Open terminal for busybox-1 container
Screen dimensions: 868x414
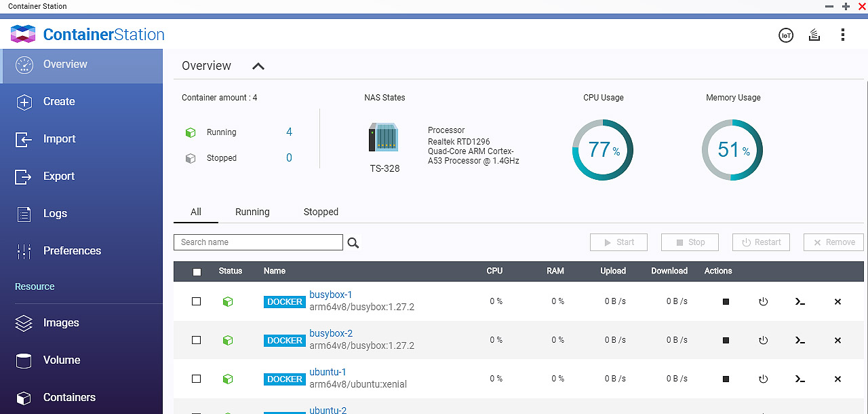(800, 302)
